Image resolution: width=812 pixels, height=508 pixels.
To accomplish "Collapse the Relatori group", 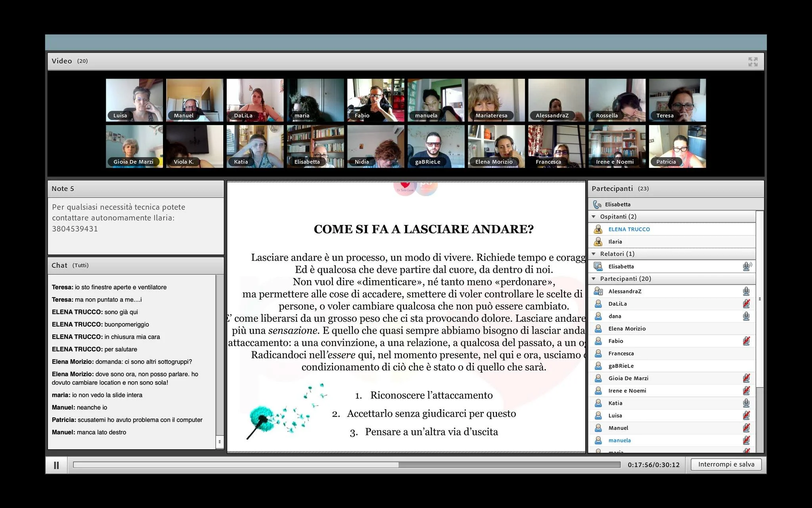I will tap(594, 254).
